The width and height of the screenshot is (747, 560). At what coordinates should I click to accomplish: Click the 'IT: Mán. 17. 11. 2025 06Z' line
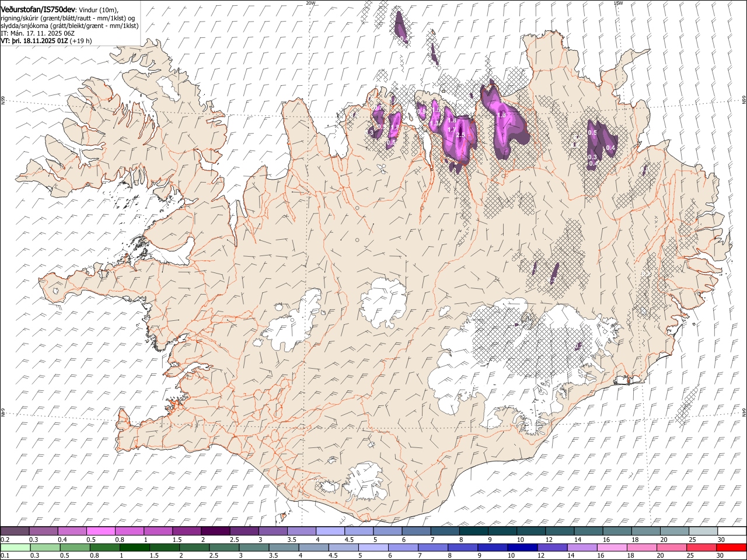(37, 33)
